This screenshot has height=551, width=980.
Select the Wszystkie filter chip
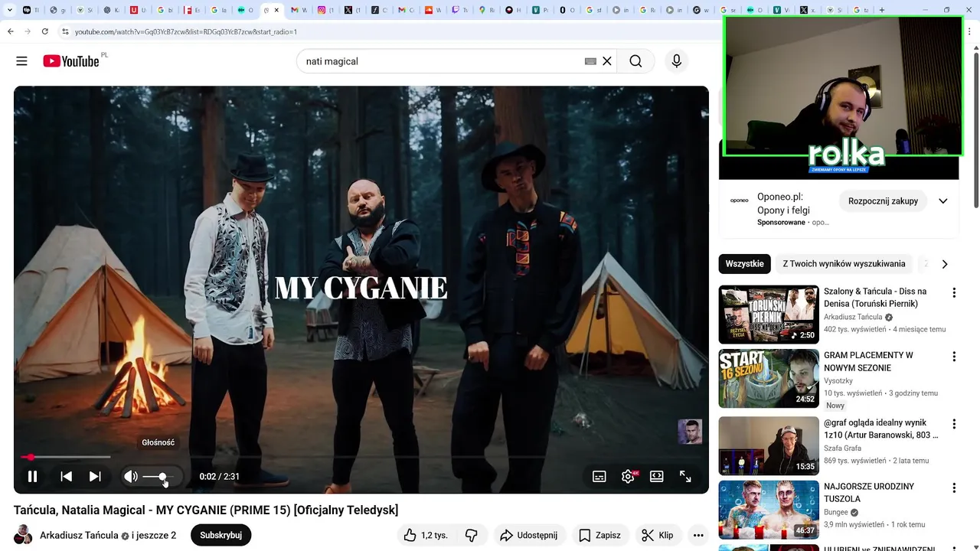(745, 263)
